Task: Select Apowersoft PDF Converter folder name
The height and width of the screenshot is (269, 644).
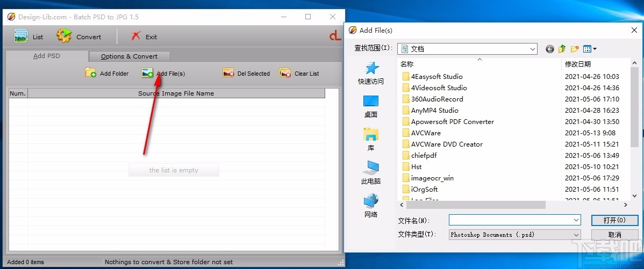Action: 453,122
